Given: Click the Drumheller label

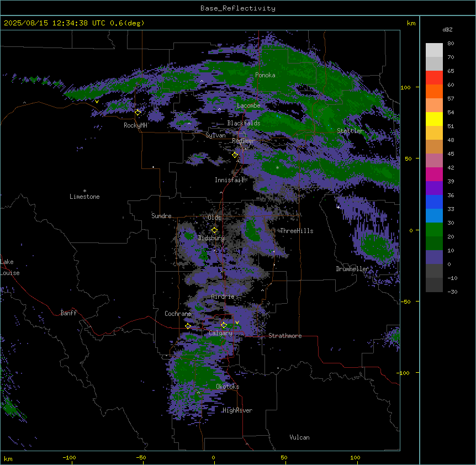Looking at the screenshot, I should click(x=352, y=269).
